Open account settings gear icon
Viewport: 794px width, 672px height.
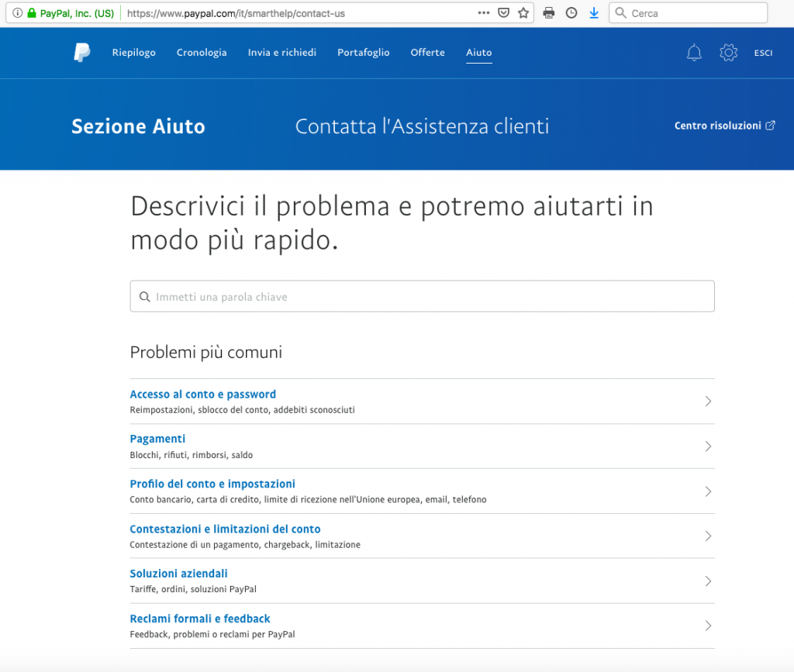728,53
